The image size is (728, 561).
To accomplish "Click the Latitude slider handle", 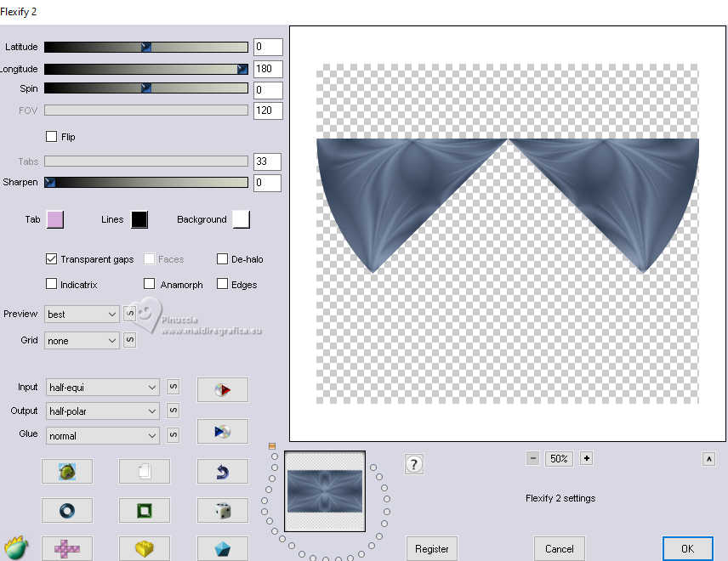I will [145, 47].
